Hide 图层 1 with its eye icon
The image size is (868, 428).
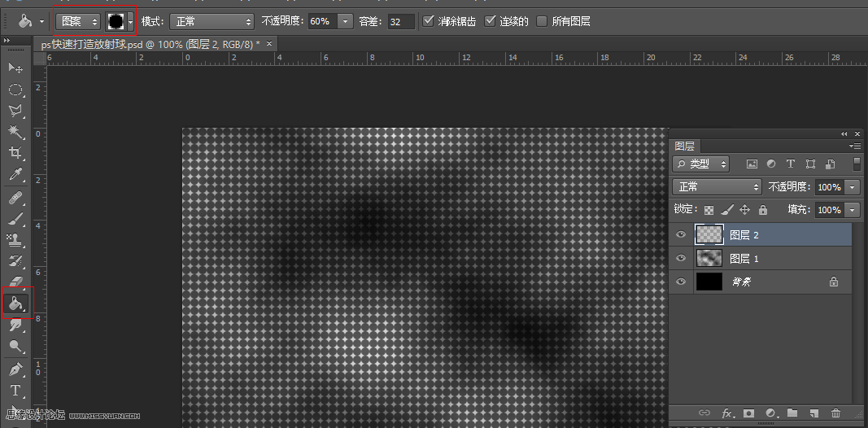click(x=681, y=258)
